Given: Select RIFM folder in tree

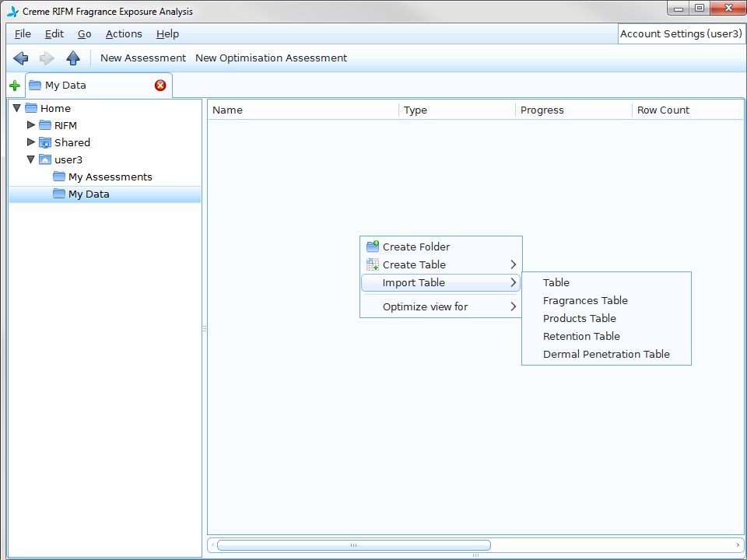Looking at the screenshot, I should [65, 126].
